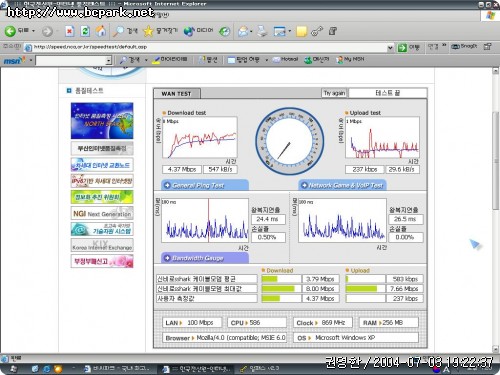
Task: Open the popup blocker dropdown arrow
Action: [266, 60]
